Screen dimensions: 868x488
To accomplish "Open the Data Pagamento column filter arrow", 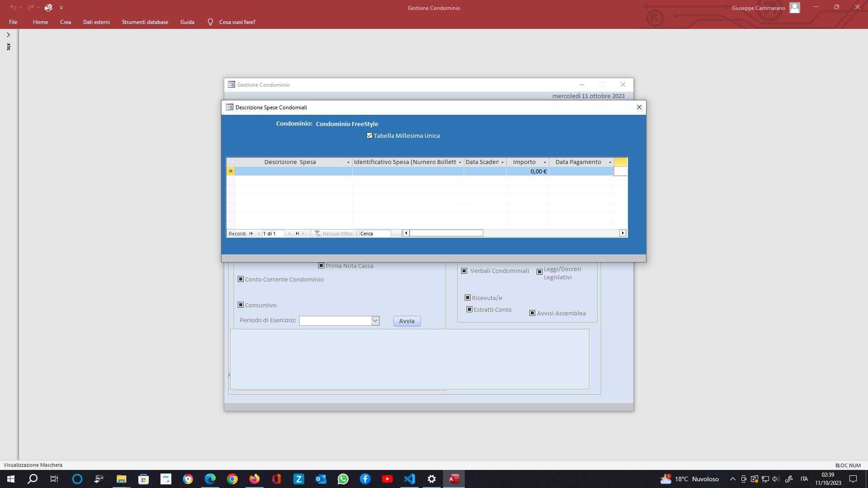I will (x=610, y=162).
